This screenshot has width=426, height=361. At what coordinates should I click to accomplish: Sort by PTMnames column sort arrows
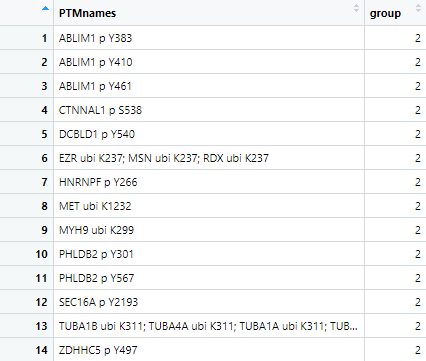[356, 8]
